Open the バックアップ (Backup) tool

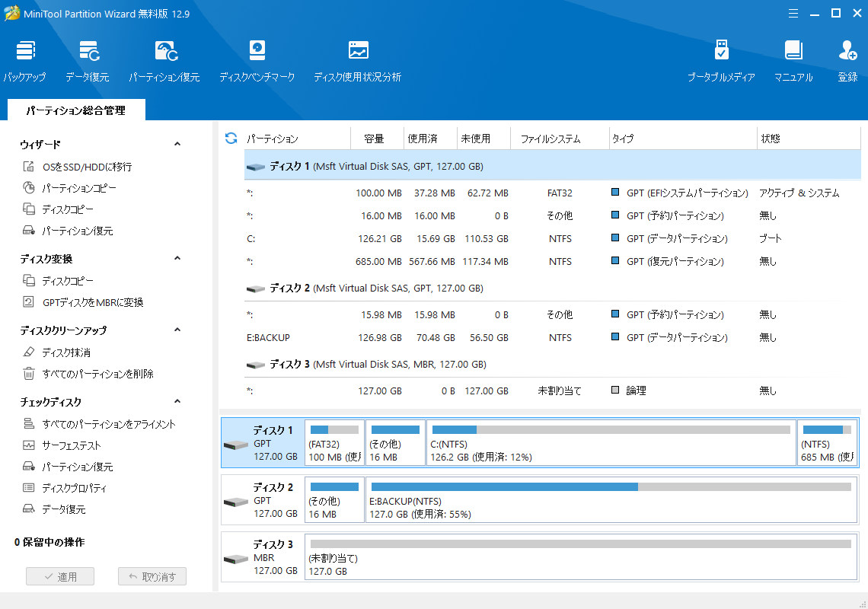(x=25, y=61)
